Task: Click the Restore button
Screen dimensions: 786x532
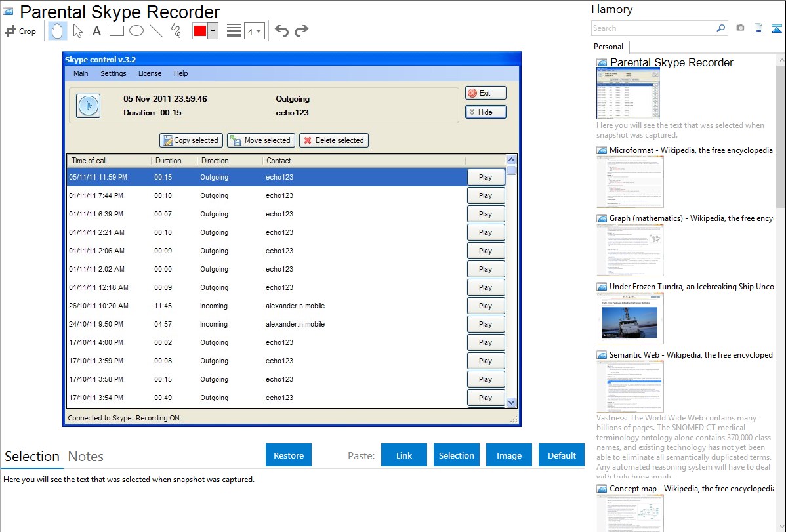Action: (289, 455)
